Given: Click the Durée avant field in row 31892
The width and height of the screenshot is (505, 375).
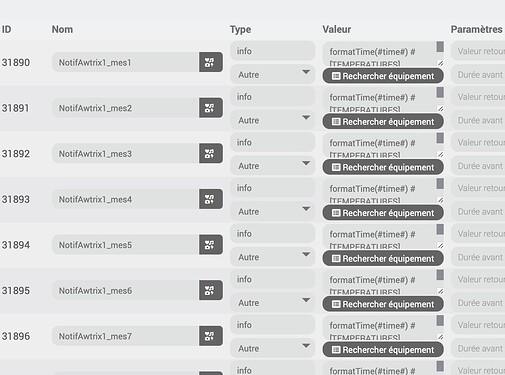Looking at the screenshot, I should 478,166.
